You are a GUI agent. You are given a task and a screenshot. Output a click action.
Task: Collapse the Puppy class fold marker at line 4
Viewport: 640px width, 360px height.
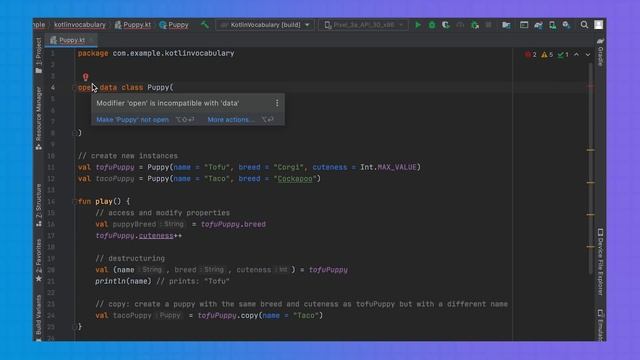75,87
